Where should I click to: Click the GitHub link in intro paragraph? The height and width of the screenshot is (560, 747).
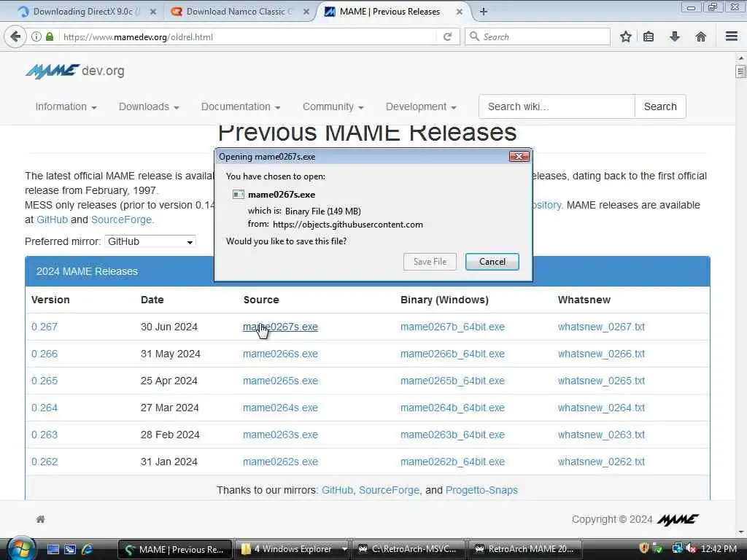tap(52, 219)
